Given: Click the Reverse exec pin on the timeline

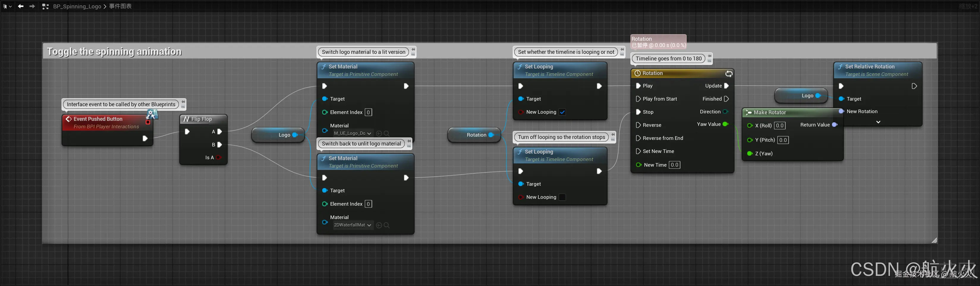Looking at the screenshot, I should tap(638, 125).
